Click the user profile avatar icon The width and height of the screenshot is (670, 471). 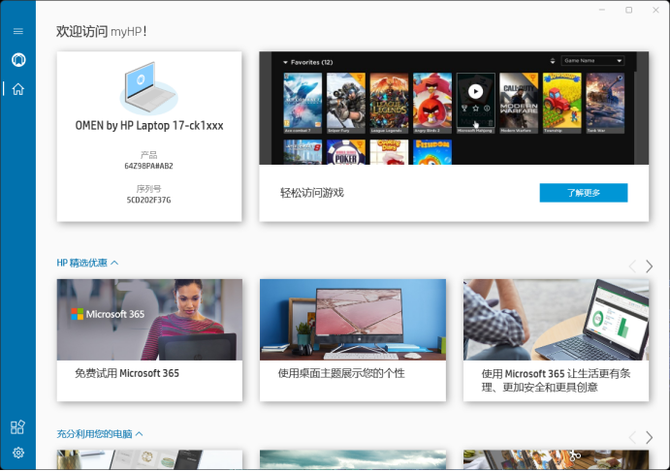(x=18, y=59)
